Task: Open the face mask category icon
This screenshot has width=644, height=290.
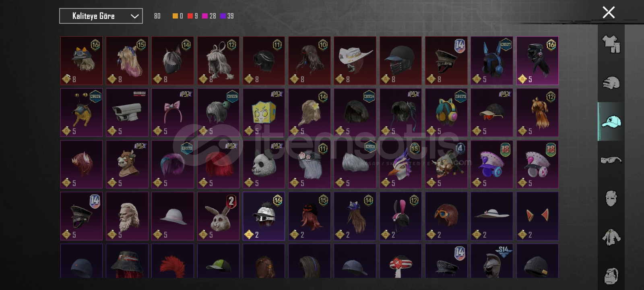Action: [x=611, y=198]
